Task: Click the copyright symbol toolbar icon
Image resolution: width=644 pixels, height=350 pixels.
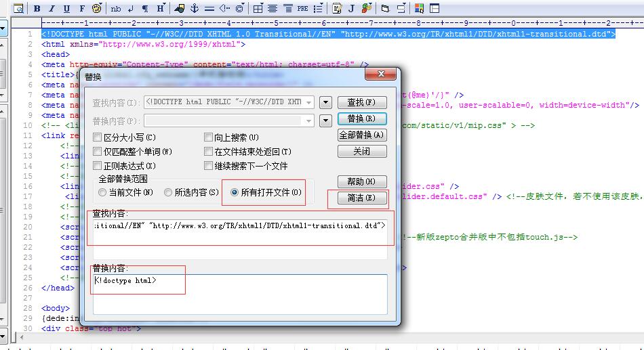Action: (x=240, y=9)
